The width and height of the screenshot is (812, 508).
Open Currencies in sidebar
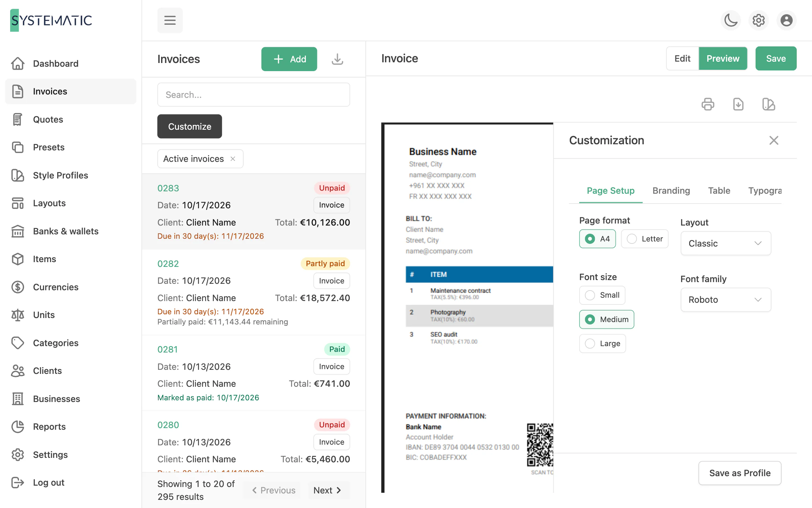tap(70, 287)
